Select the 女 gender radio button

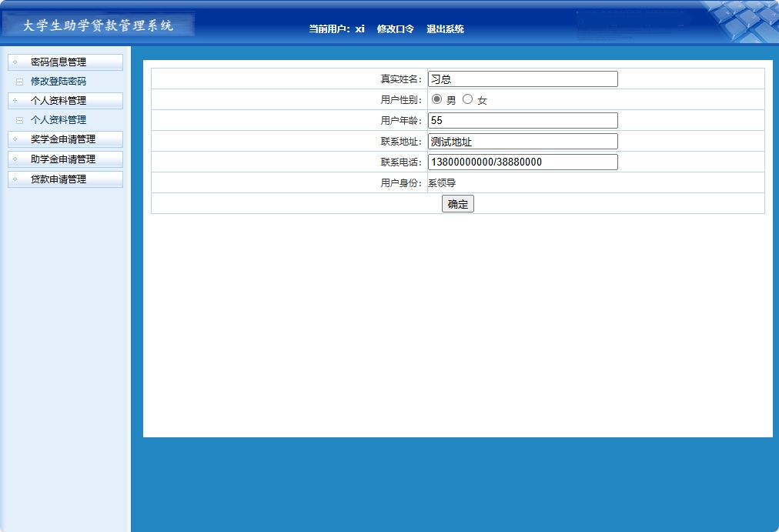point(467,99)
